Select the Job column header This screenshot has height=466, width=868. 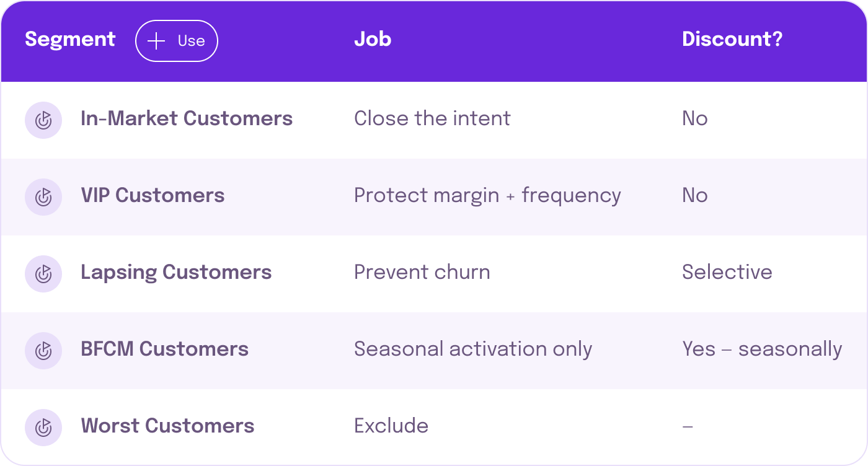[373, 40]
